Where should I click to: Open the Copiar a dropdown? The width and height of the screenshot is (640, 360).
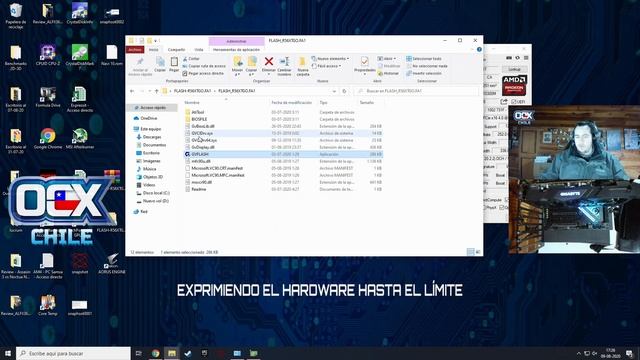251,66
